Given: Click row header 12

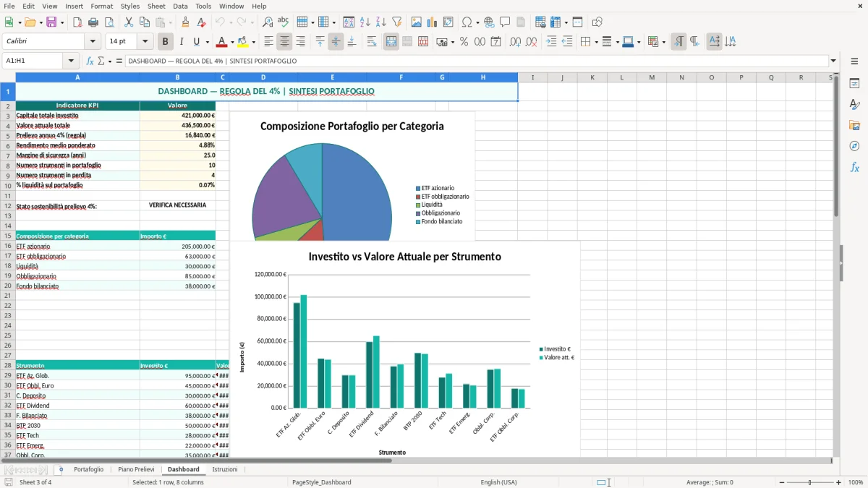Looking at the screenshot, I should 8,205.
